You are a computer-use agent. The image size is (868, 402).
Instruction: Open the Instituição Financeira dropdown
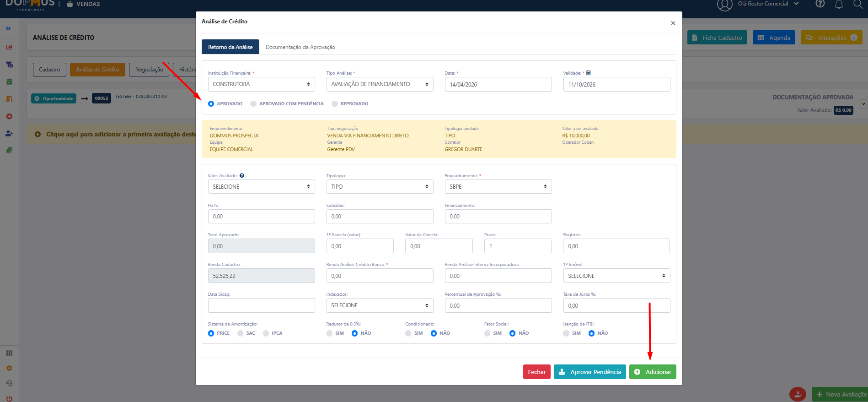pos(261,84)
